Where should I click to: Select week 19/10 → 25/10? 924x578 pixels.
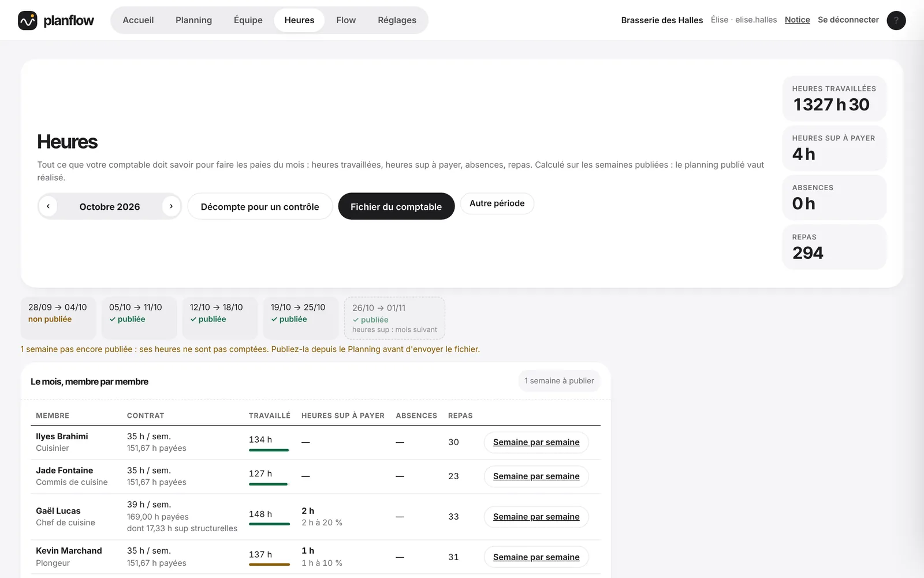point(300,318)
